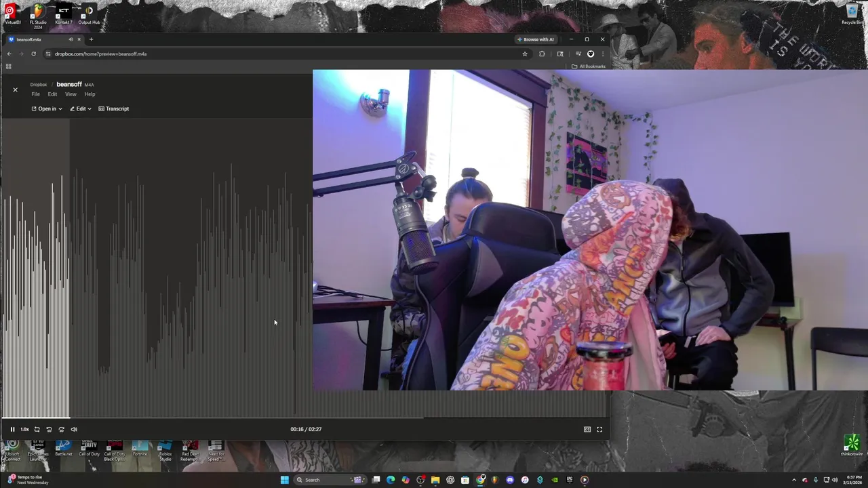Open the Ubisoft Connect desktop shortcut
Viewport: 868px width, 488px height.
[x=12, y=450]
